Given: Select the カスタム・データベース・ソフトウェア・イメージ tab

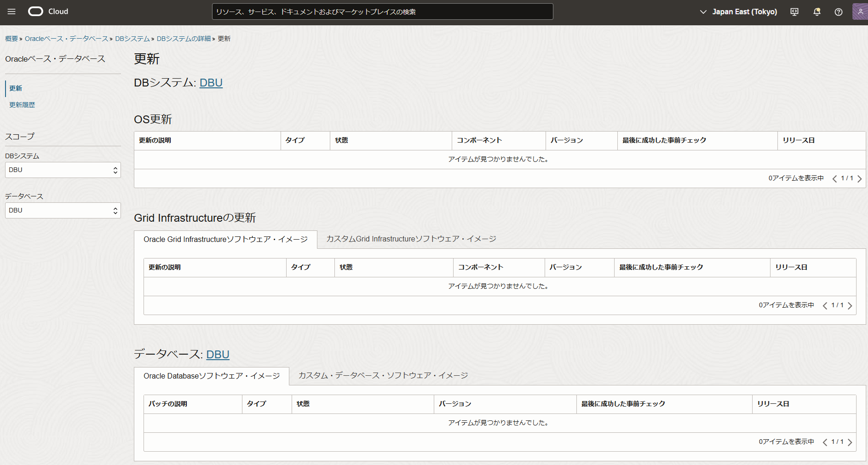Looking at the screenshot, I should [383, 375].
